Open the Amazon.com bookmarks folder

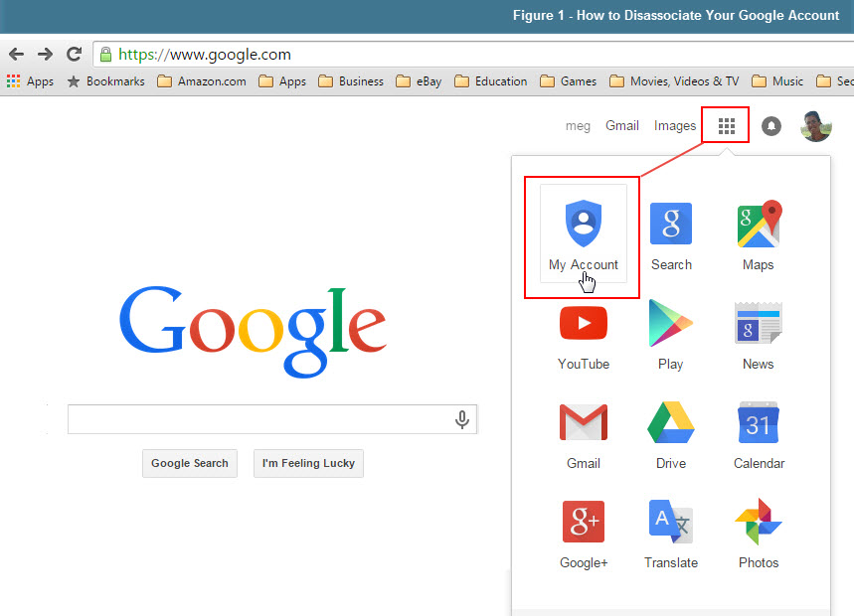click(x=202, y=81)
